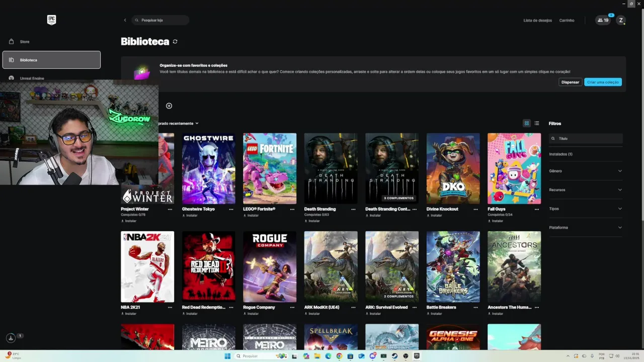
Task: Click the taskbar Pesquisar search box
Action: 262,356
